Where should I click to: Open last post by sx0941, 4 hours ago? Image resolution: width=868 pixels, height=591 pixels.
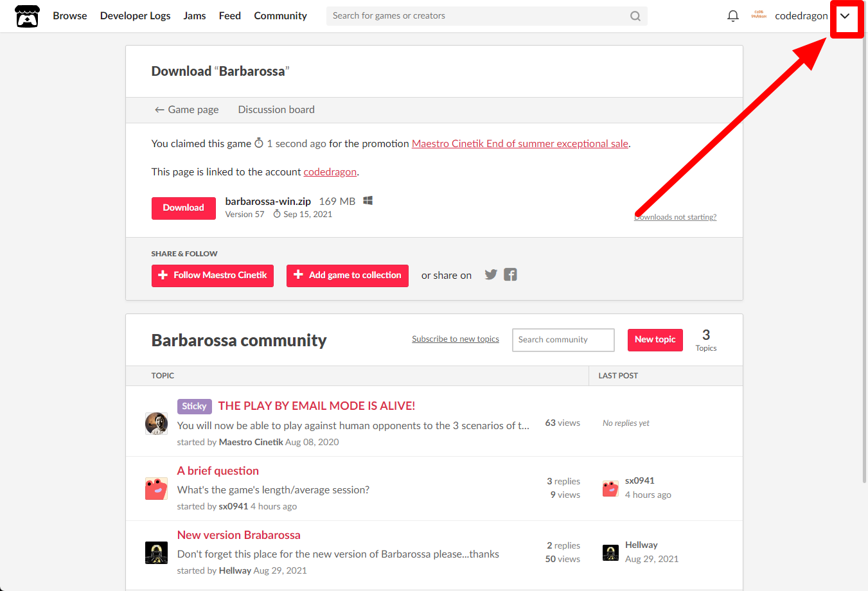tap(648, 495)
